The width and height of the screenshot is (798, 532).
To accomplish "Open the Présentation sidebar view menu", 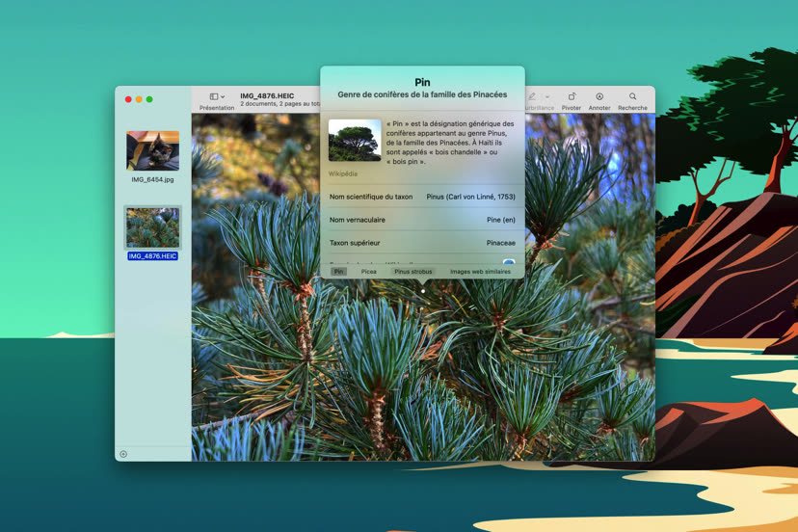I will (x=217, y=96).
